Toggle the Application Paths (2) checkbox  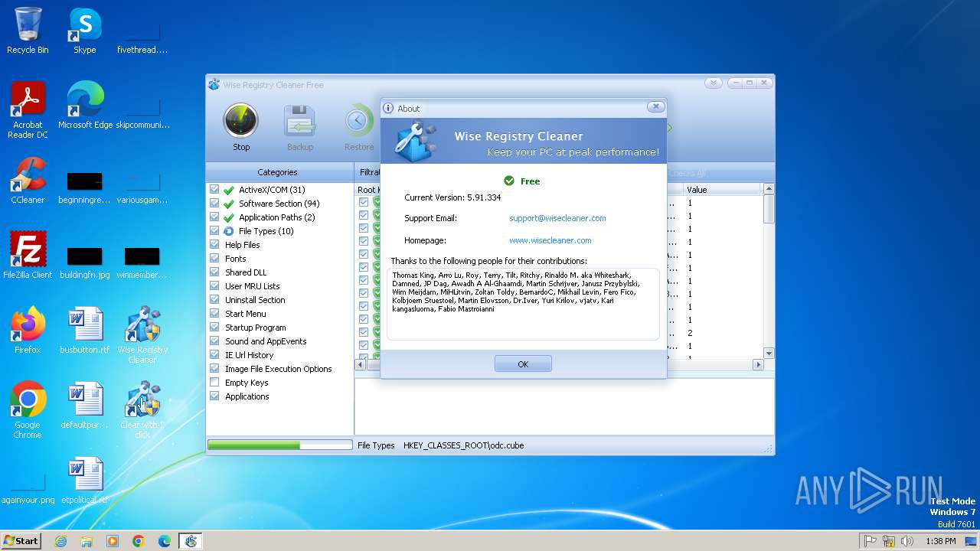point(214,217)
